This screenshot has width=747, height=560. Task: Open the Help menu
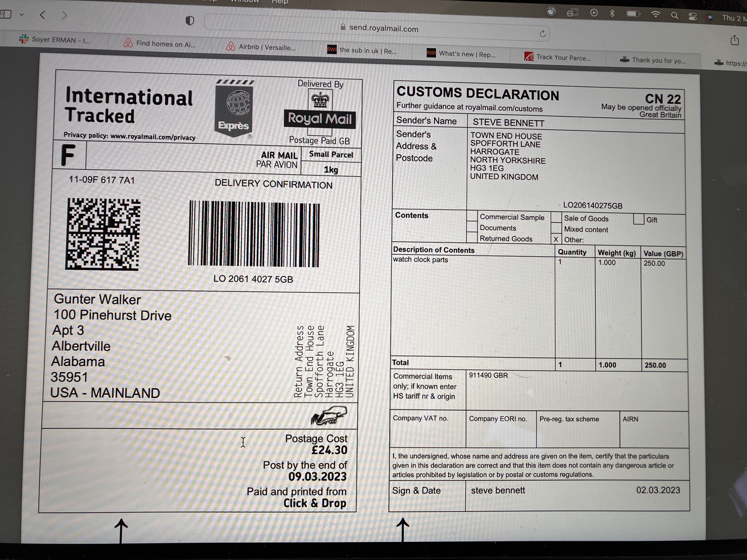280,2
